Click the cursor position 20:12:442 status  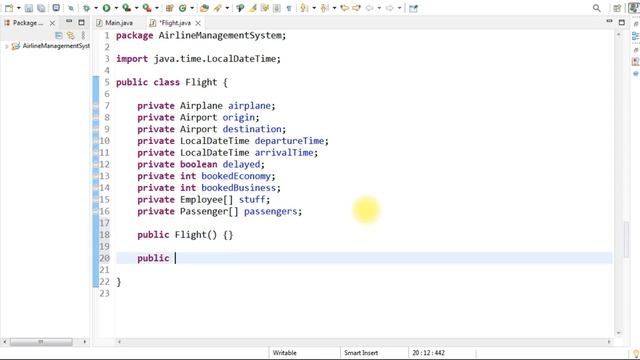[x=428, y=353]
